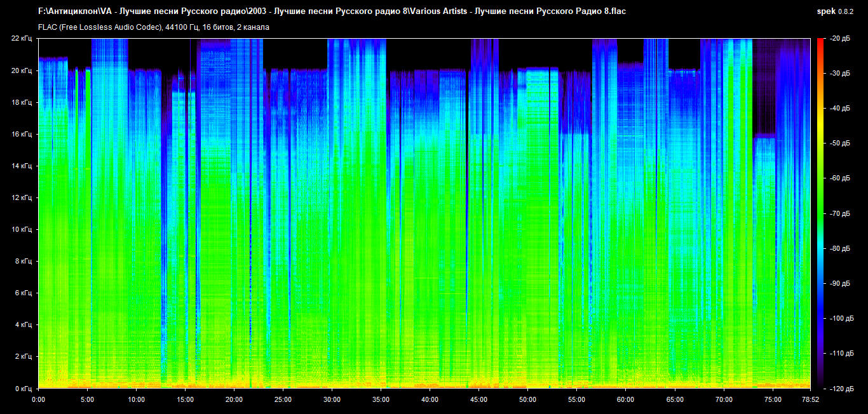
Task: Click the 12 кГц frequency label
Action: [x=22, y=197]
